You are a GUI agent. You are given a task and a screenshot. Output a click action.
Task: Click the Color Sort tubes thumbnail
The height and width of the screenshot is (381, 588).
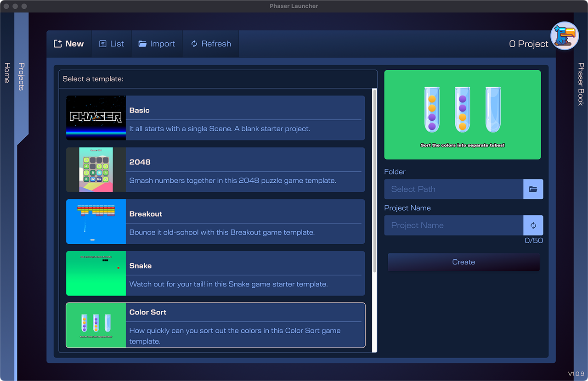tap(96, 325)
